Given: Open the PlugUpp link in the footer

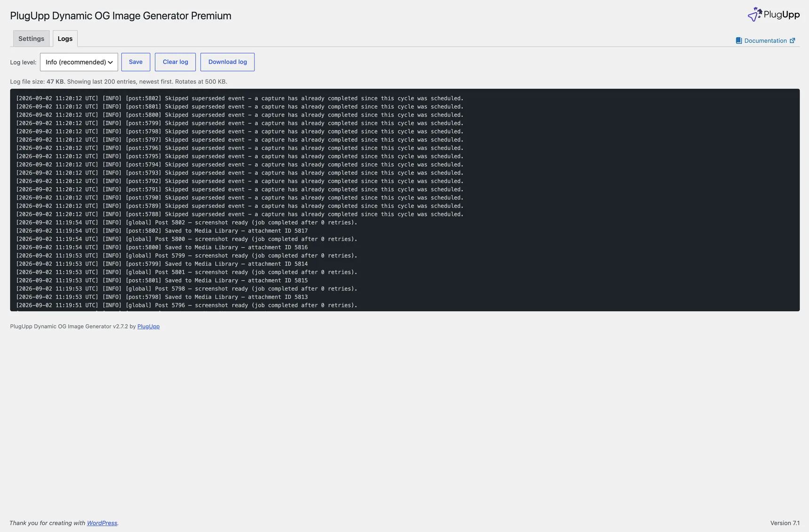Looking at the screenshot, I should tap(148, 326).
